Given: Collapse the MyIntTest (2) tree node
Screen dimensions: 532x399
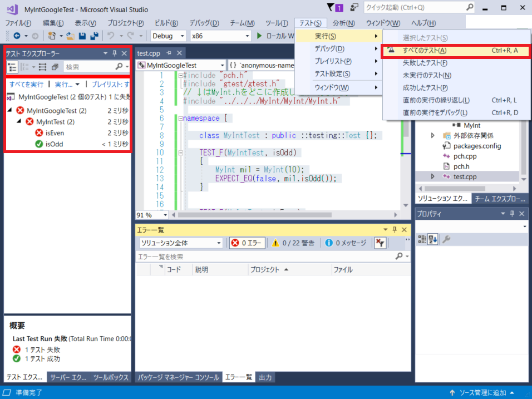Looking at the screenshot, I should coord(19,121).
